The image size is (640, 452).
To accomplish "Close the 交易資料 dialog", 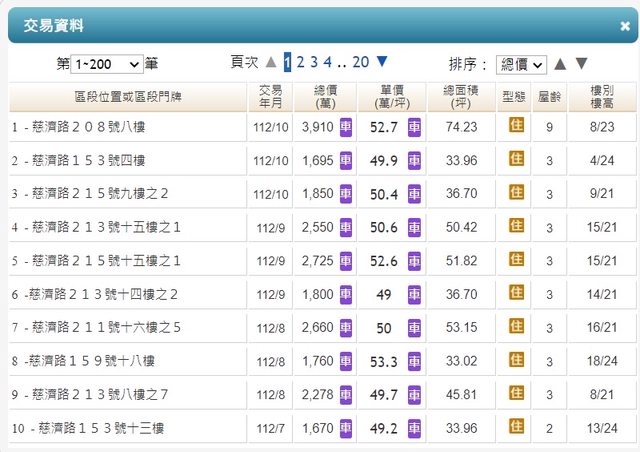I will coord(625,27).
